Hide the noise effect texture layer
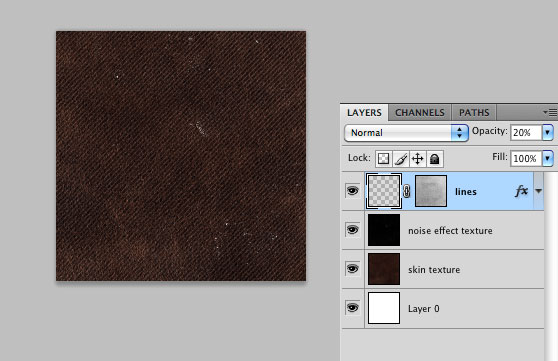This screenshot has width=558, height=361. 352,230
